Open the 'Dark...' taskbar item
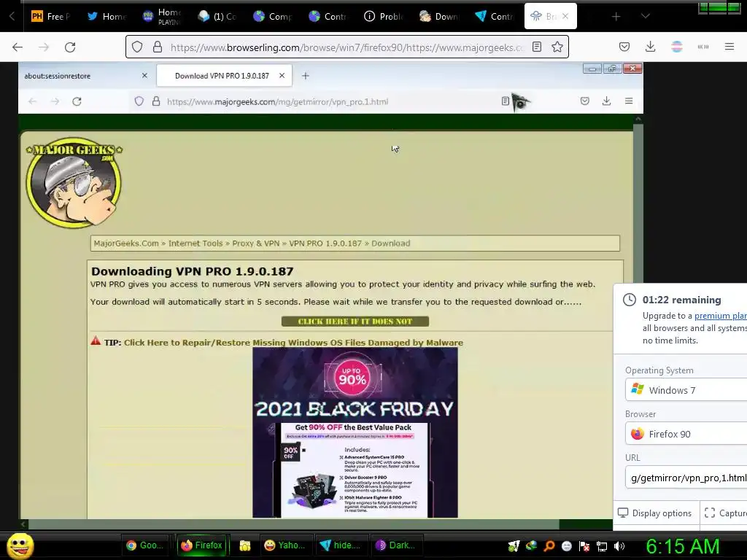 (x=396, y=545)
